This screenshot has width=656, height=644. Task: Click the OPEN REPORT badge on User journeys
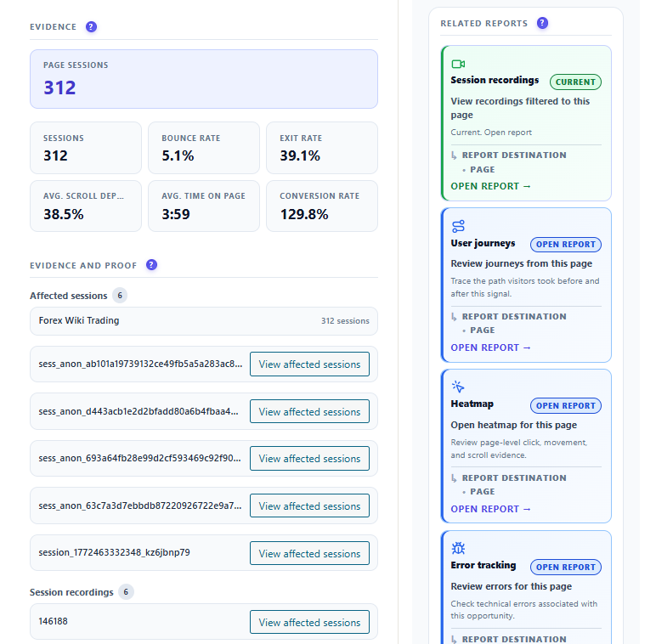coord(566,244)
